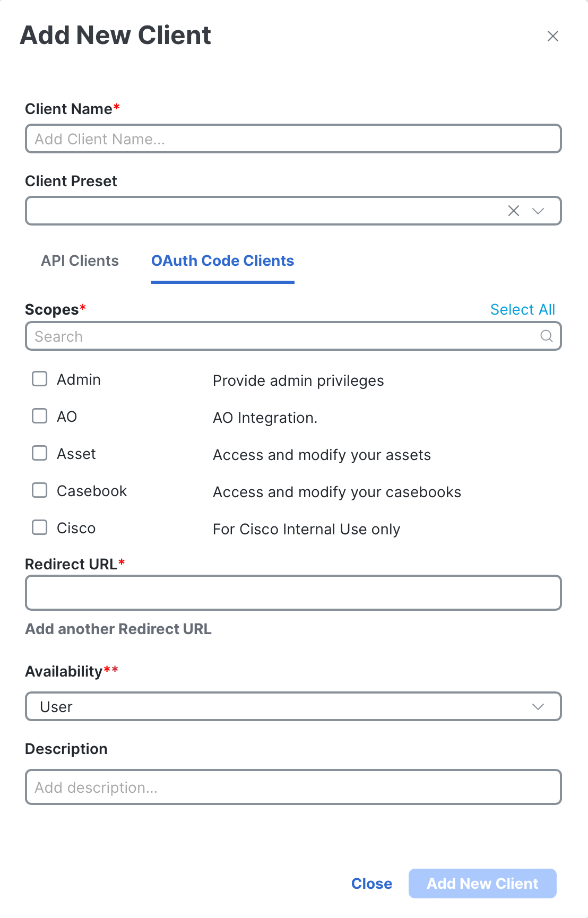Focus the Client Name input field
The image size is (588, 918).
click(x=293, y=138)
